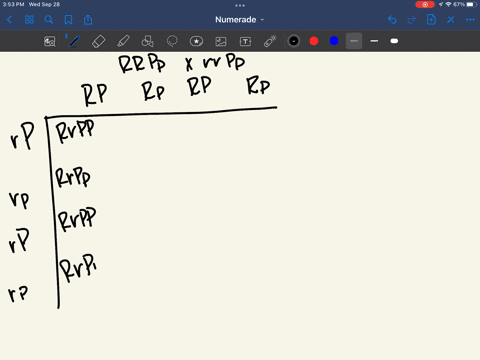Redo the last undone stroke
The width and height of the screenshot is (480, 360).
click(x=412, y=20)
